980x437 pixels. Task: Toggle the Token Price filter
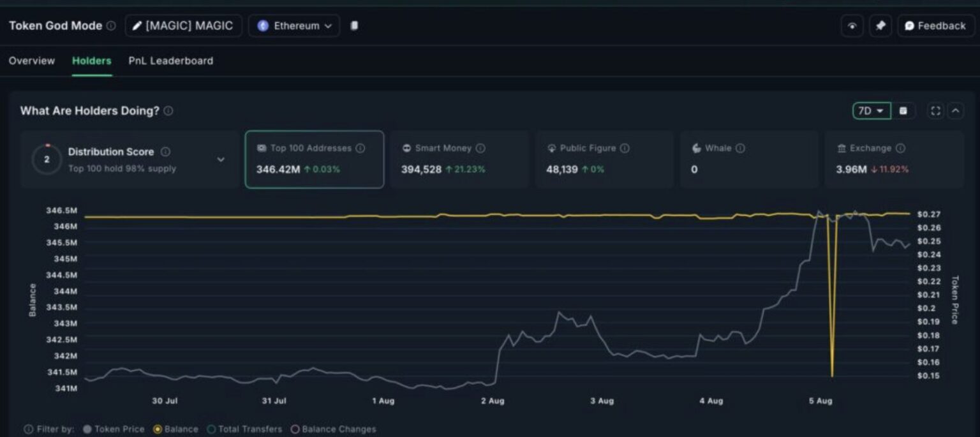114,429
